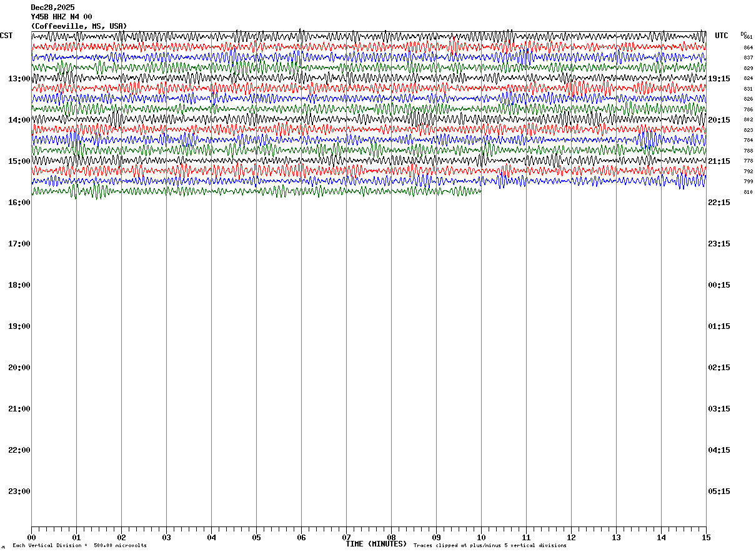Select the 23:00 CST time label
Screen dimensions: 756x554
[x=19, y=491]
